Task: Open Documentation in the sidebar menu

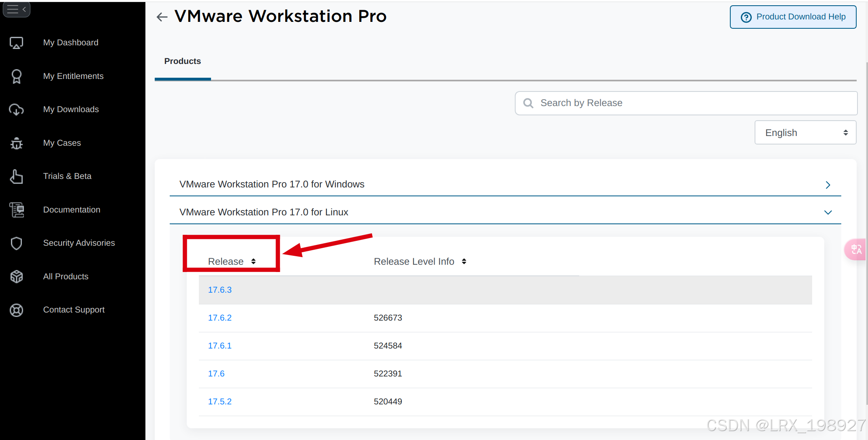Action: (72, 210)
